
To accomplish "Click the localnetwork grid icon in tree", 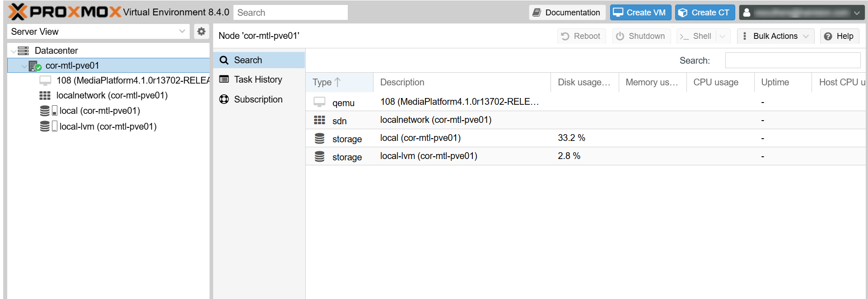I will pyautogui.click(x=45, y=96).
